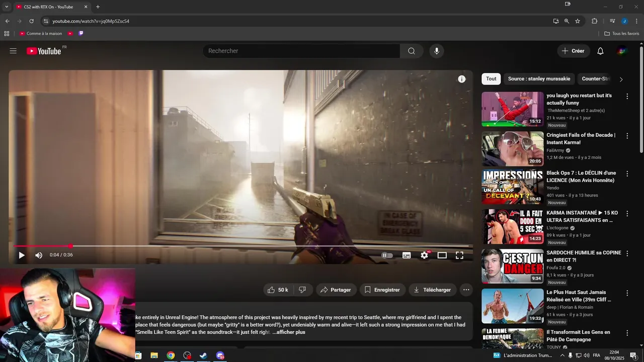Image resolution: width=644 pixels, height=362 pixels.
Task: Open Chrome three-dot menu
Action: tap(636, 21)
